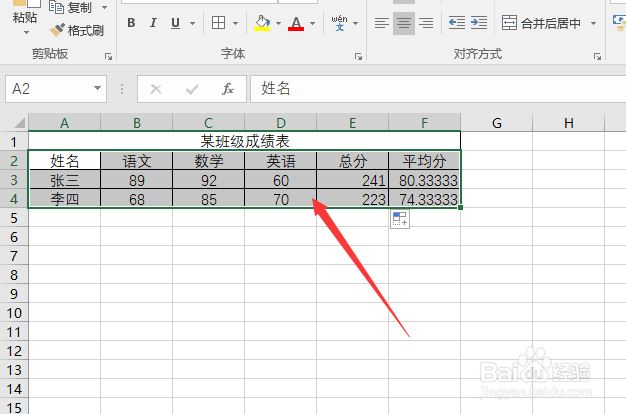Viewport: 626px width, 414px height.
Task: Align text left
Action: coord(382,23)
